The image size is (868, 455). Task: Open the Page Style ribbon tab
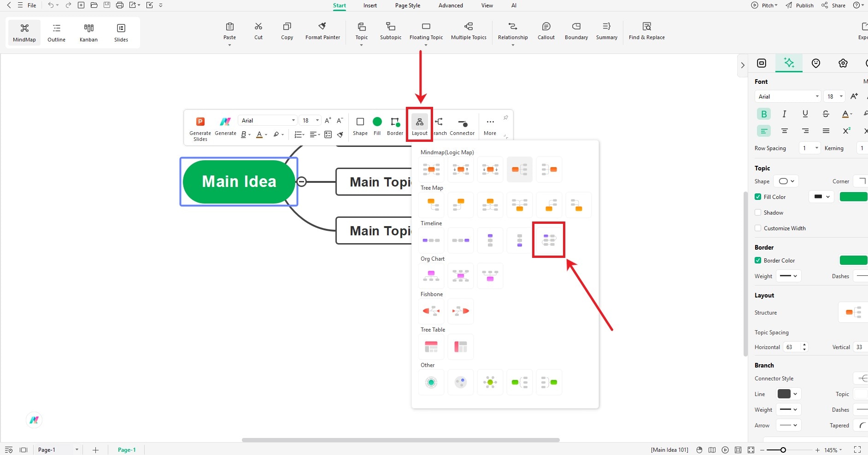(x=408, y=6)
